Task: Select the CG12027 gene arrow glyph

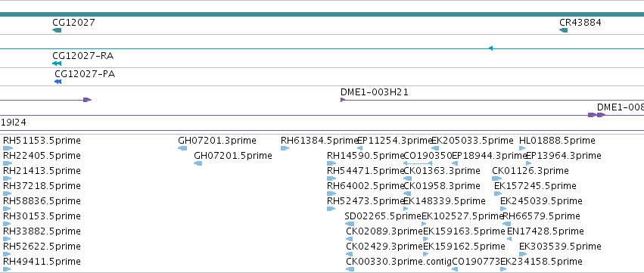Action: click(57, 30)
